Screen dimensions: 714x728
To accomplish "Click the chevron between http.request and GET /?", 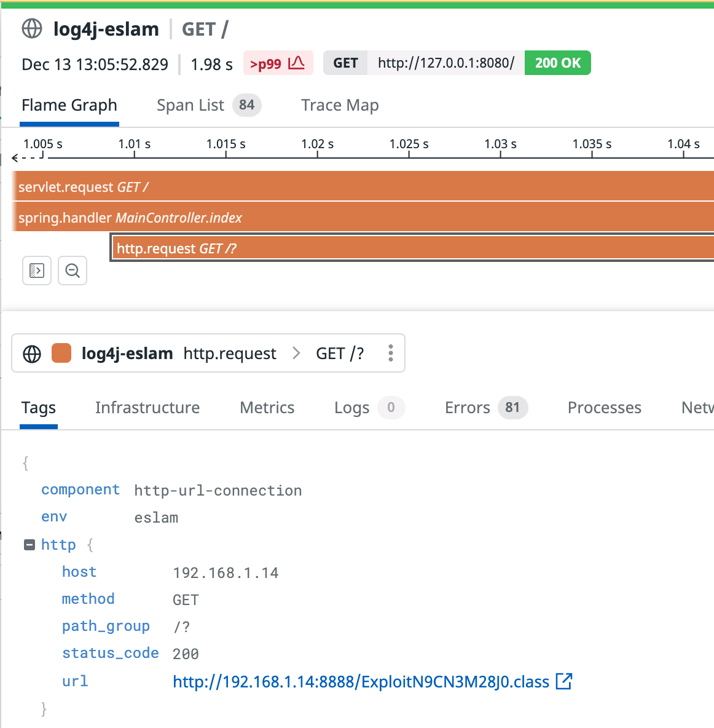I will coord(296,353).
